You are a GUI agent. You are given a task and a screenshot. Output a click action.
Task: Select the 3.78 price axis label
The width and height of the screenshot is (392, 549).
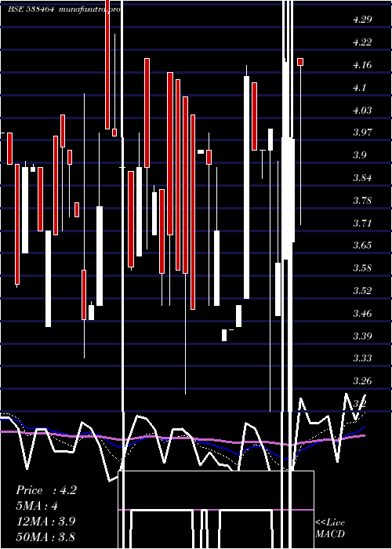[362, 201]
